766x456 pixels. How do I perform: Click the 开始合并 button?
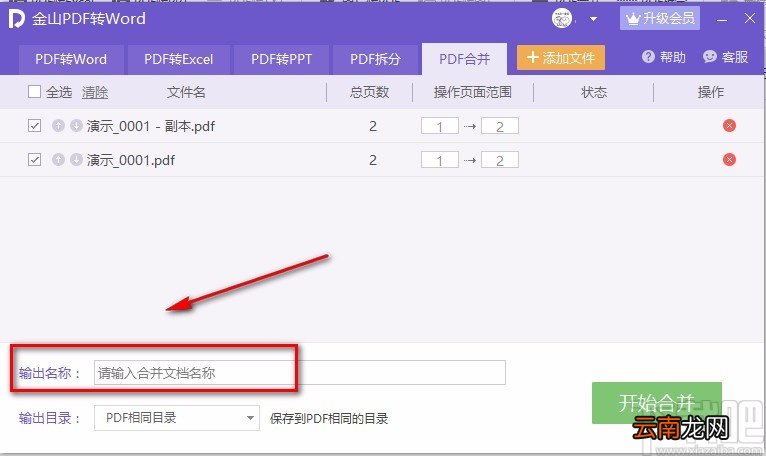[x=657, y=403]
